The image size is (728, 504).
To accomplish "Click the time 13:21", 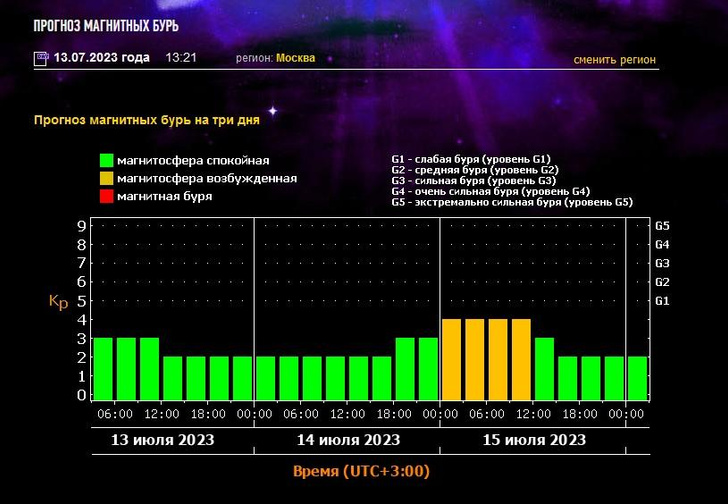I will coord(181,58).
